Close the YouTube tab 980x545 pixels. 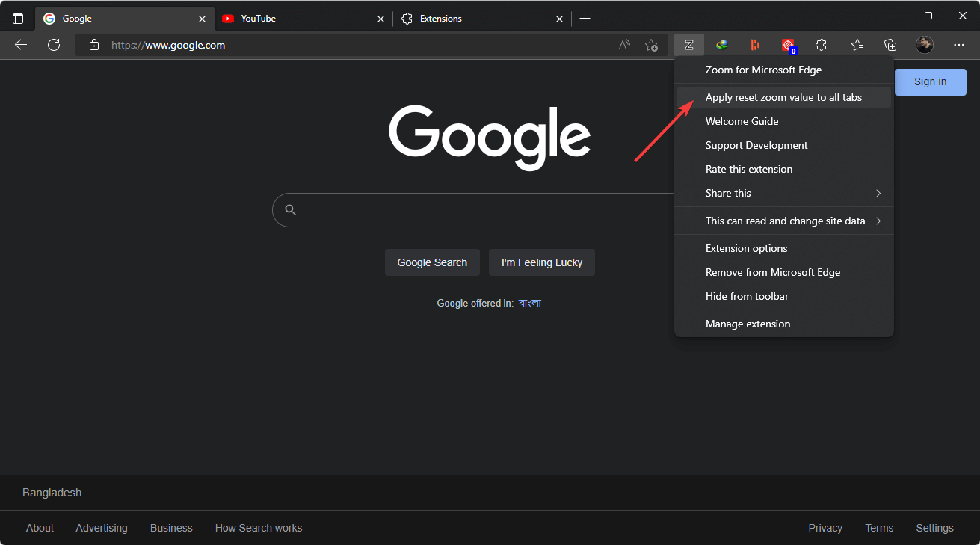coord(380,19)
